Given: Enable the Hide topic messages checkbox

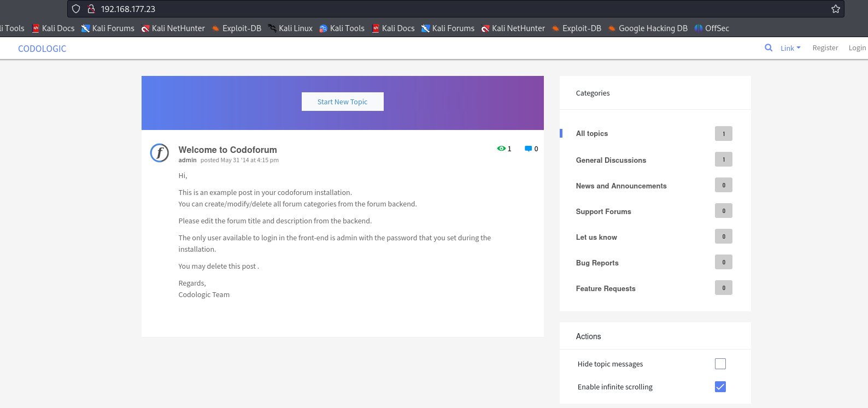Looking at the screenshot, I should point(720,364).
